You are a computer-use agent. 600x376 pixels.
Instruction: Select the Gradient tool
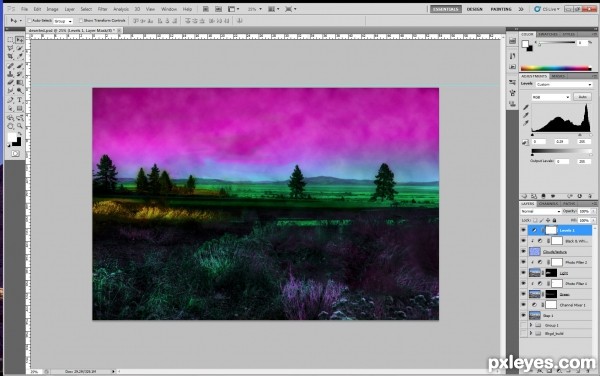(x=20, y=82)
